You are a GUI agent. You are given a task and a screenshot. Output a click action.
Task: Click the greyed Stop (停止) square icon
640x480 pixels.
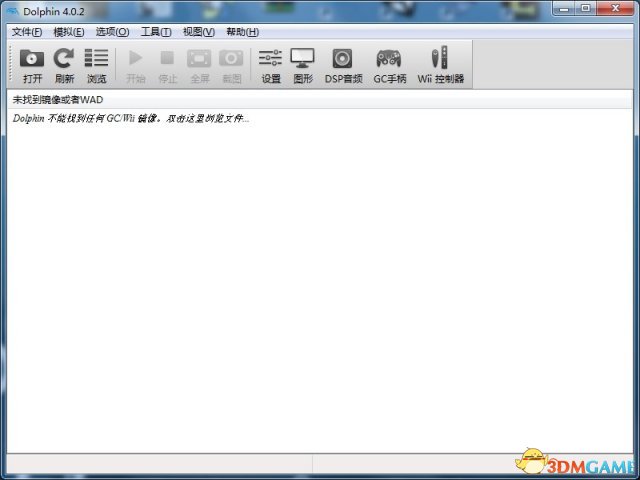(167, 58)
